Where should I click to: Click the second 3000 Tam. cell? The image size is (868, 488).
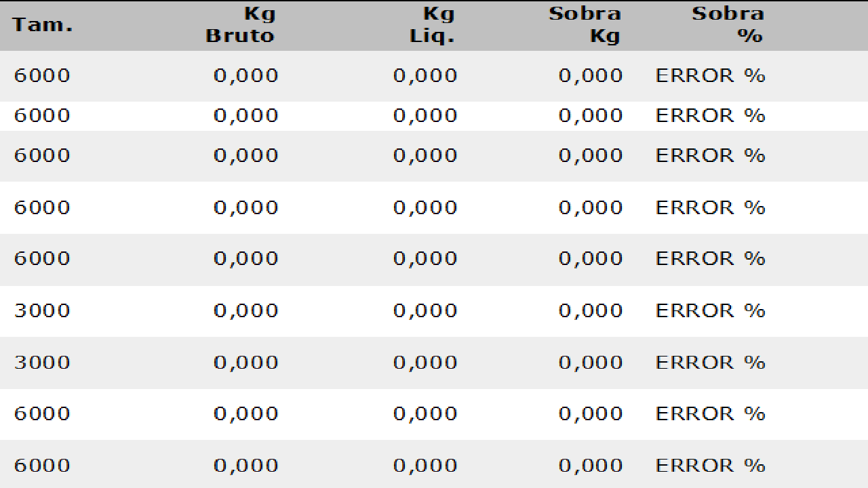42,362
